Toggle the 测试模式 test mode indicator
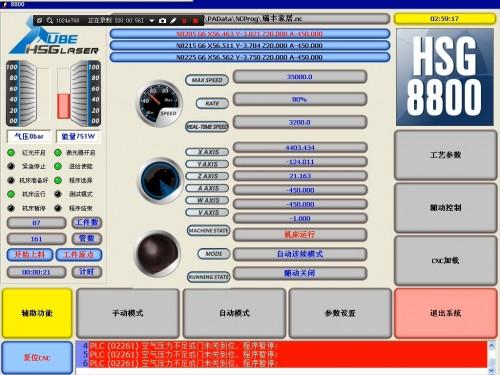 (58, 194)
